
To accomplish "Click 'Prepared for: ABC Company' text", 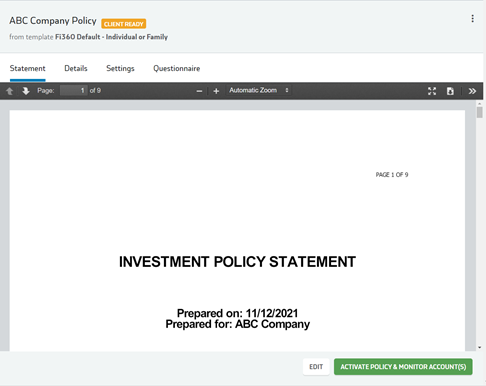I will [x=237, y=324].
